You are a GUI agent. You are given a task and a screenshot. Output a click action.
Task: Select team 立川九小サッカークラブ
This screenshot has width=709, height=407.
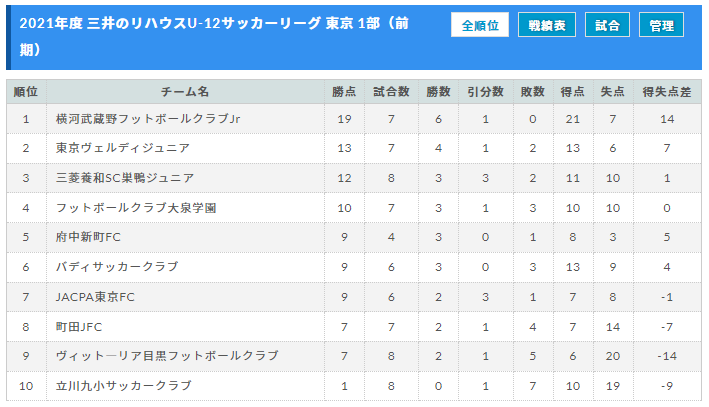click(123, 386)
